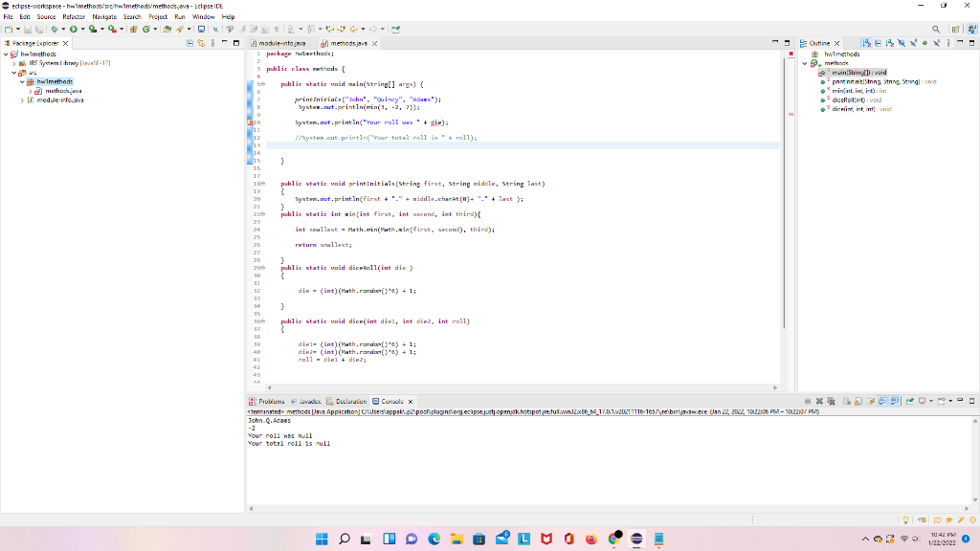Screen dimensions: 980x551
Task: Toggle Hide Non-Public Members in Outline
Action: 925,43
